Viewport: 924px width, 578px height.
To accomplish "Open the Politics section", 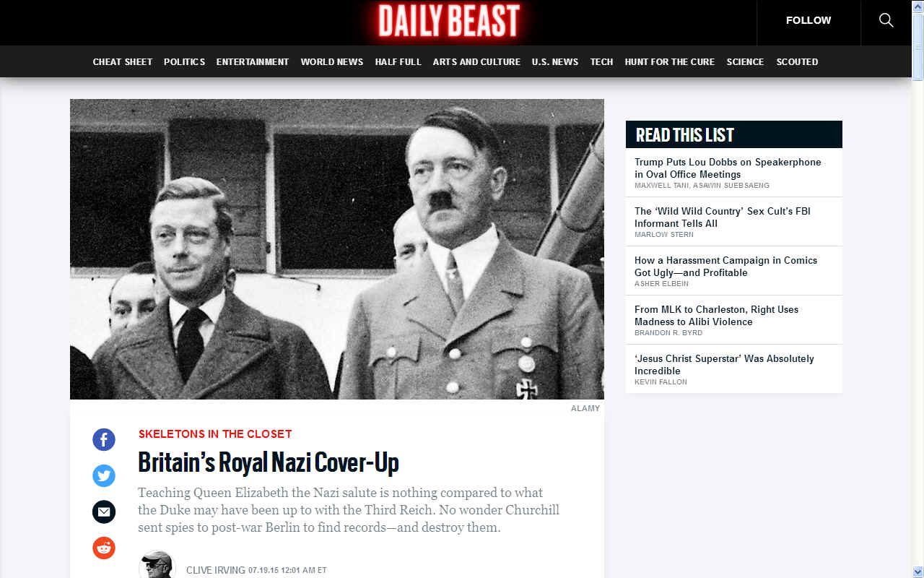I will click(x=184, y=62).
